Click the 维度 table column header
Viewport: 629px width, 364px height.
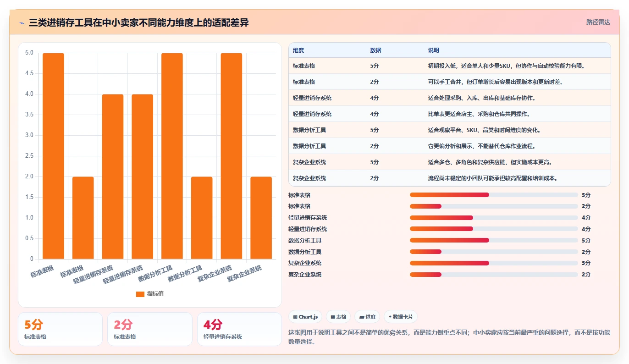tap(298, 50)
